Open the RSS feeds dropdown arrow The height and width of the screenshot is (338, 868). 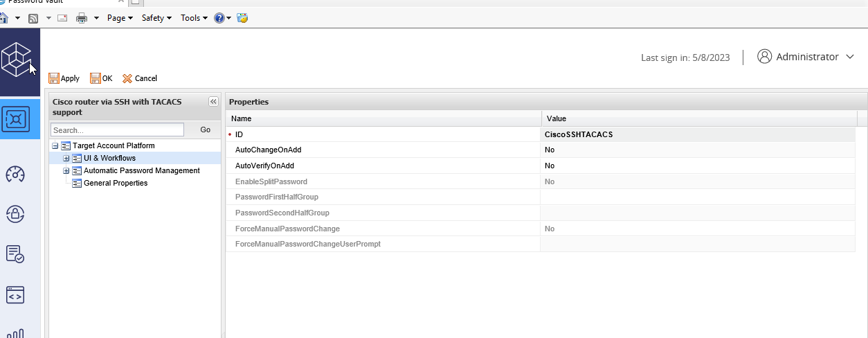[48, 18]
